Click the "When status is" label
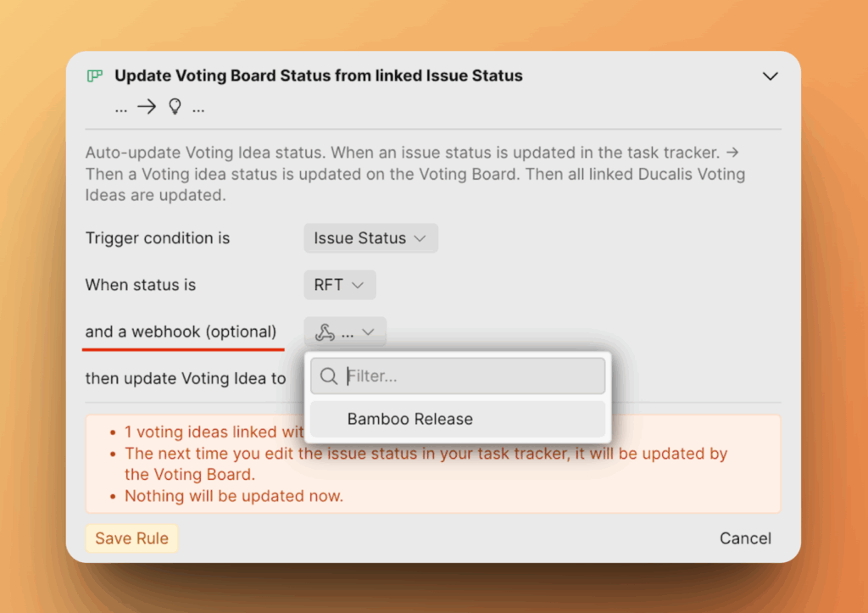This screenshot has width=868, height=613. point(141,286)
